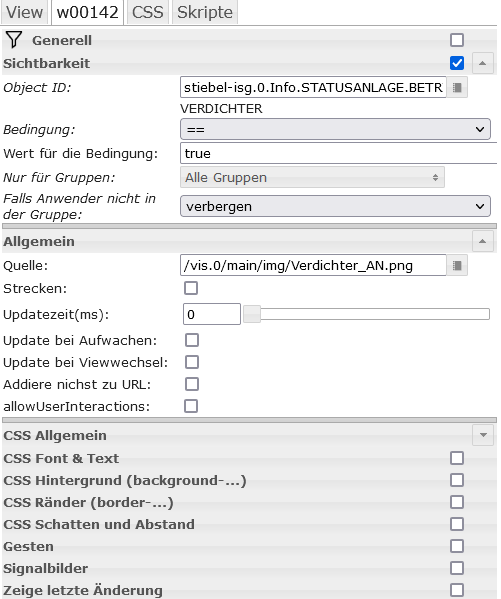
Task: Open the Skripte tab
Action: (205, 13)
